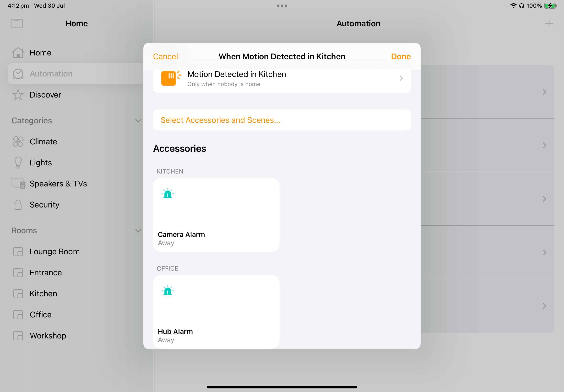This screenshot has width=564, height=392.
Task: Click the Discover star icon
Action: (x=18, y=95)
